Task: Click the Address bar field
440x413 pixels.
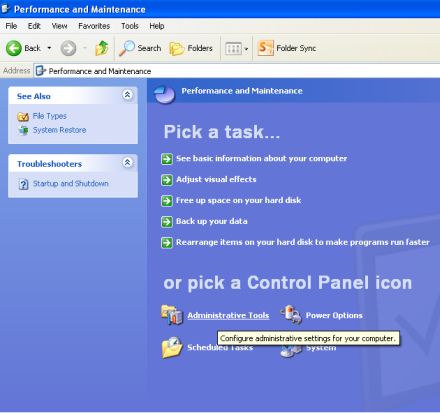Action: pyautogui.click(x=237, y=71)
